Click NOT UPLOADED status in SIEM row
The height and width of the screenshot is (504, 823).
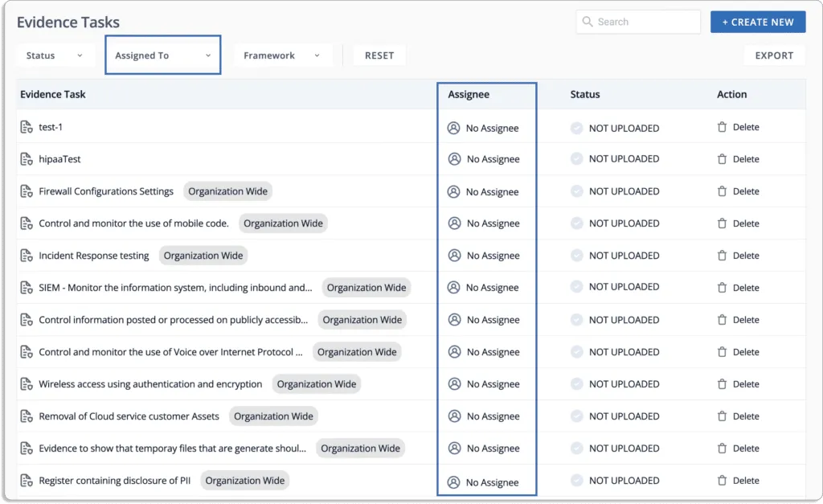pyautogui.click(x=624, y=287)
